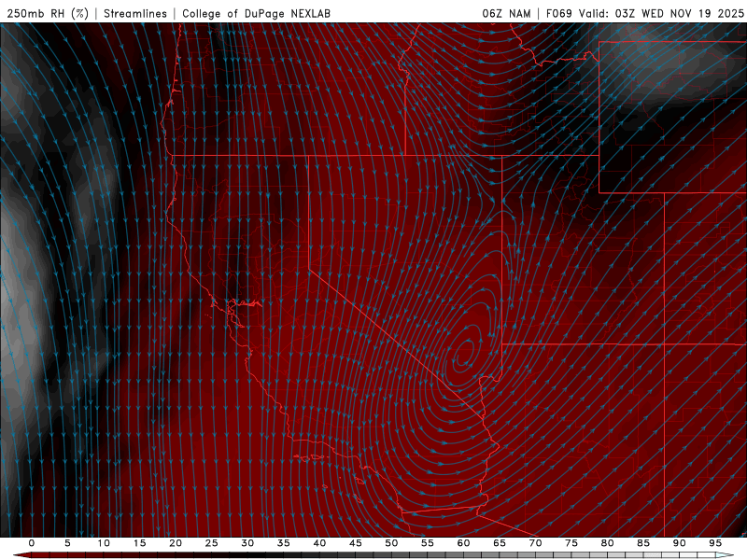747x560 pixels.
Task: Click the colorbar label "65"
Action: pos(499,543)
